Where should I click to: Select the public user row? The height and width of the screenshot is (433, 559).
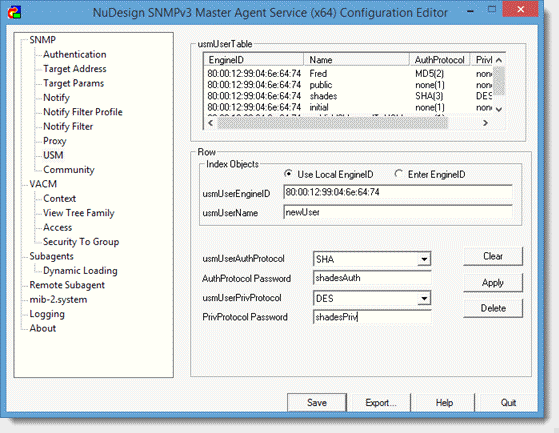349,85
